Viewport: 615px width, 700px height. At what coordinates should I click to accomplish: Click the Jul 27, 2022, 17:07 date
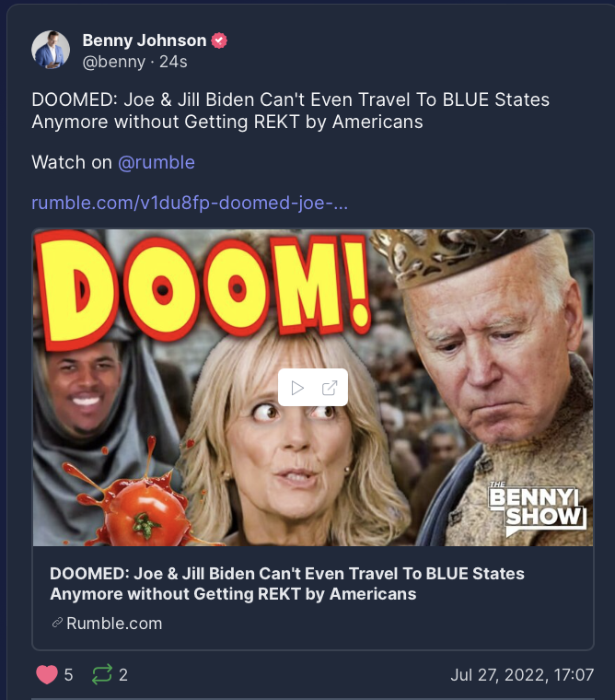click(x=522, y=674)
